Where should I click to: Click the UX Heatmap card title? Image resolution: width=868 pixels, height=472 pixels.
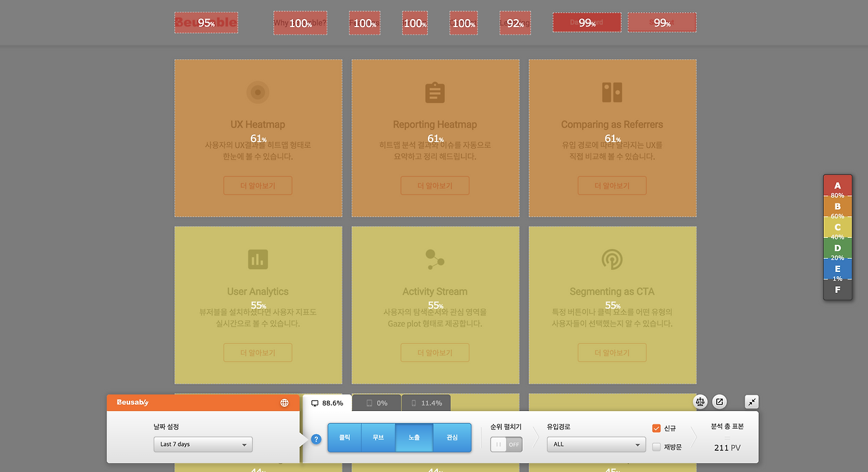click(x=258, y=125)
